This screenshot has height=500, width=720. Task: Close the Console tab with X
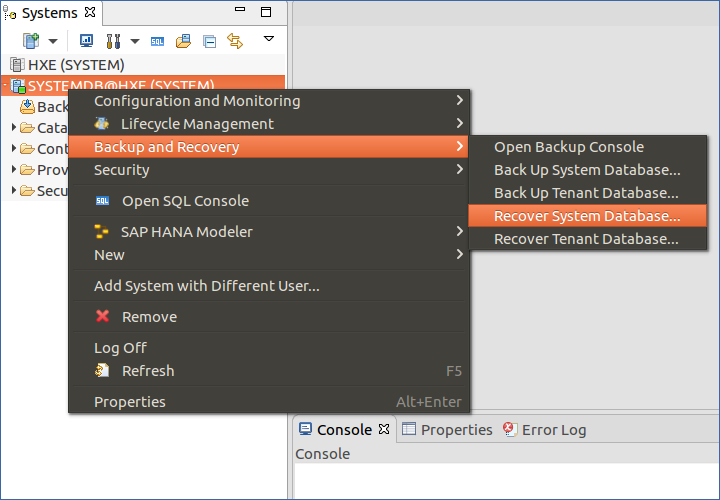(384, 429)
